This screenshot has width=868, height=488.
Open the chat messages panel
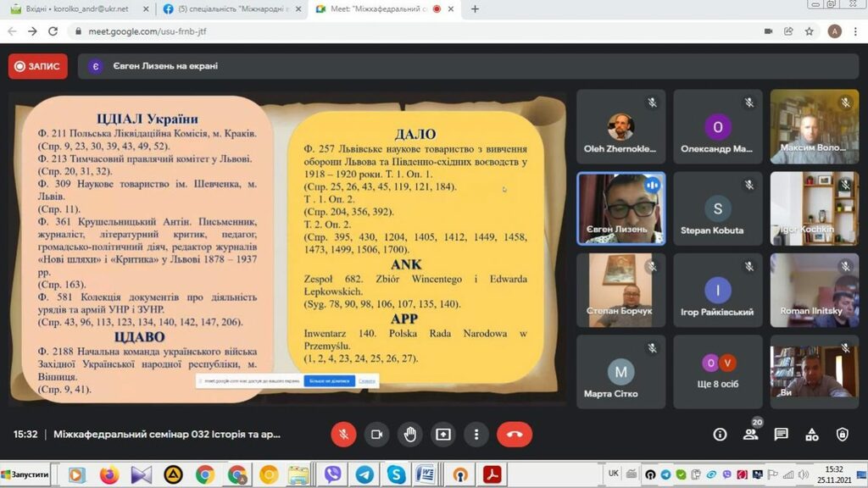781,435
